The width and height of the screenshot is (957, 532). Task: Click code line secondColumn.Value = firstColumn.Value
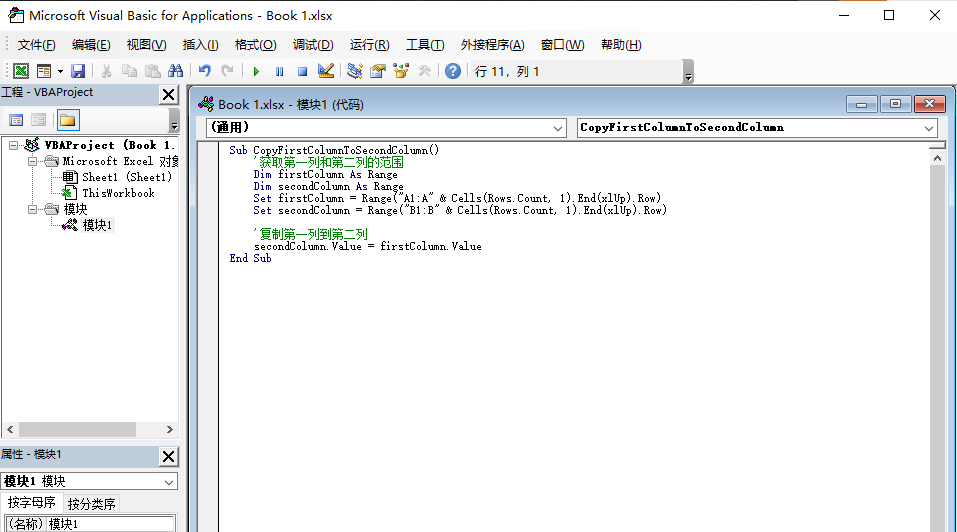coord(367,246)
